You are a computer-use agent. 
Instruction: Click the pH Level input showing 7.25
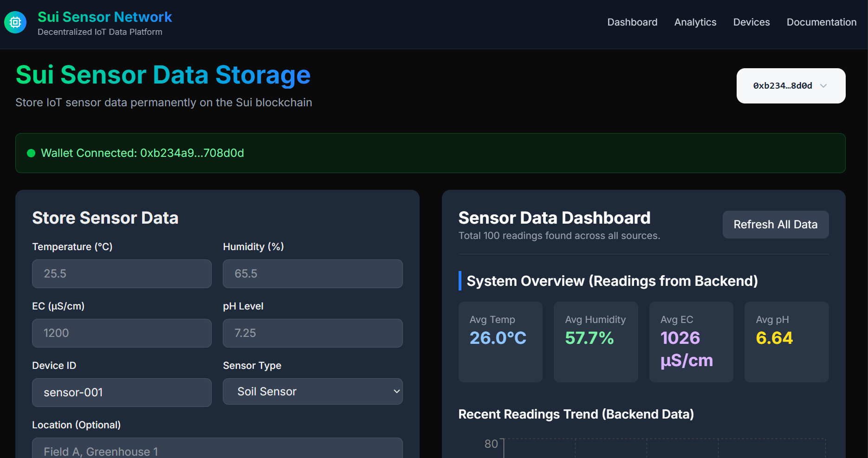tap(312, 333)
